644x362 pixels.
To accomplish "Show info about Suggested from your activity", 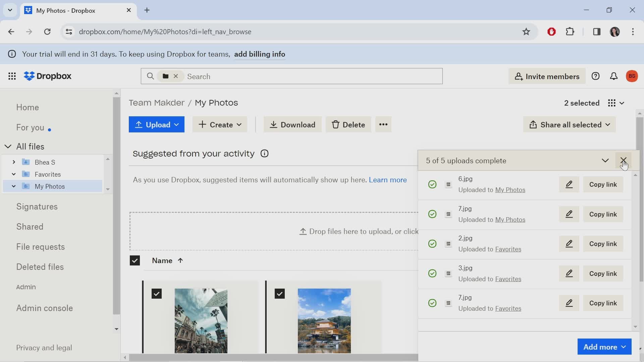I will pyautogui.click(x=264, y=154).
